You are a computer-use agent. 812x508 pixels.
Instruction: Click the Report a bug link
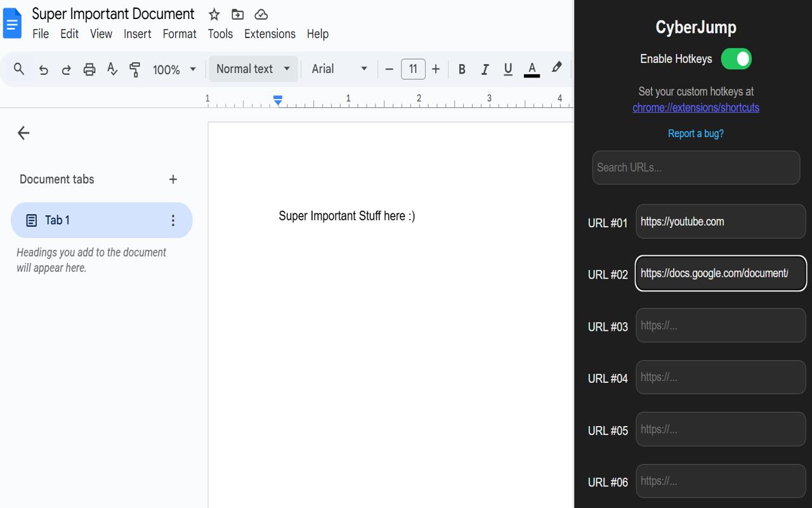tap(696, 133)
